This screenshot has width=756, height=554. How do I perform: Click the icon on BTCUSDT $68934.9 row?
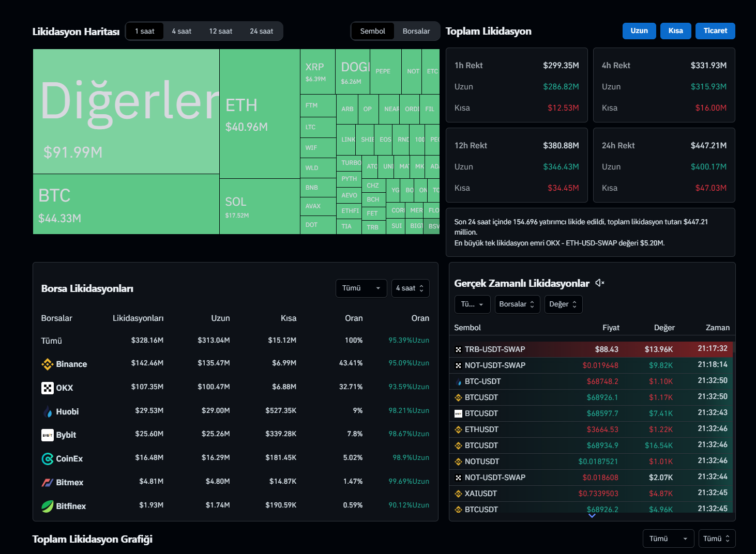click(458, 446)
